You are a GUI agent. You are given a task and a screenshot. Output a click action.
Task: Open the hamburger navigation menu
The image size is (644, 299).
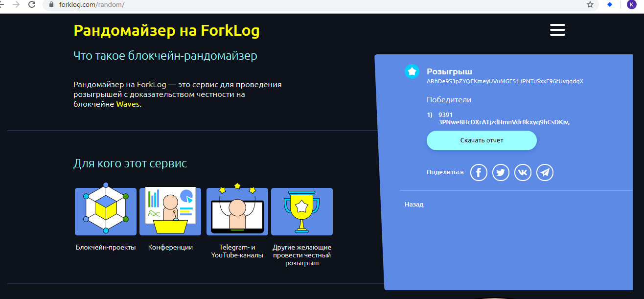(x=557, y=30)
